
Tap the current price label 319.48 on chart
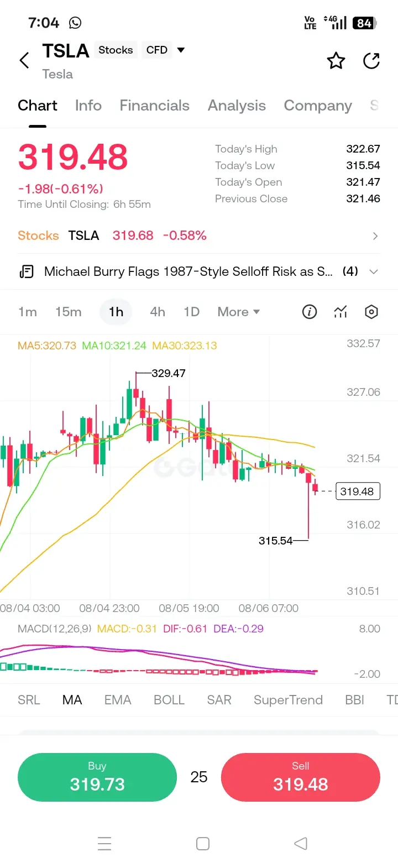pyautogui.click(x=358, y=491)
